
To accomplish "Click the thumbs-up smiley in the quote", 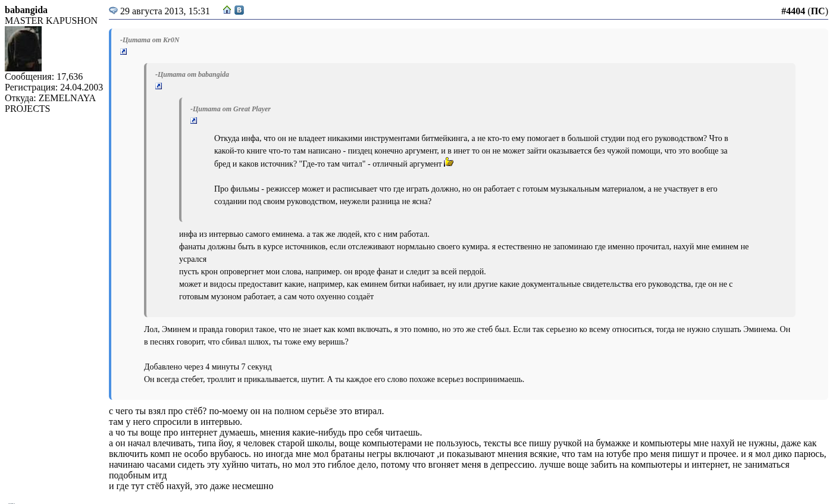I will [x=449, y=162].
